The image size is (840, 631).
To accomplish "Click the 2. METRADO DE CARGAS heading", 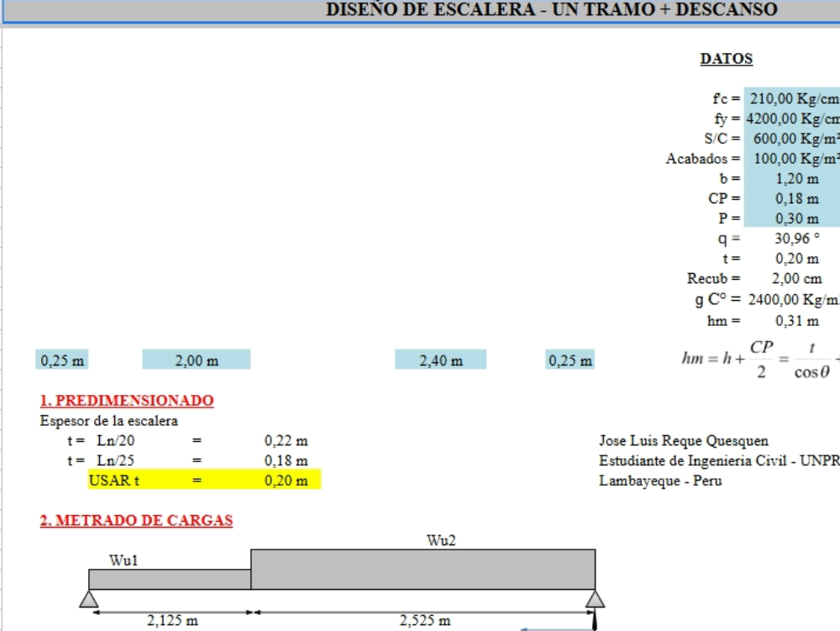I will (x=136, y=520).
